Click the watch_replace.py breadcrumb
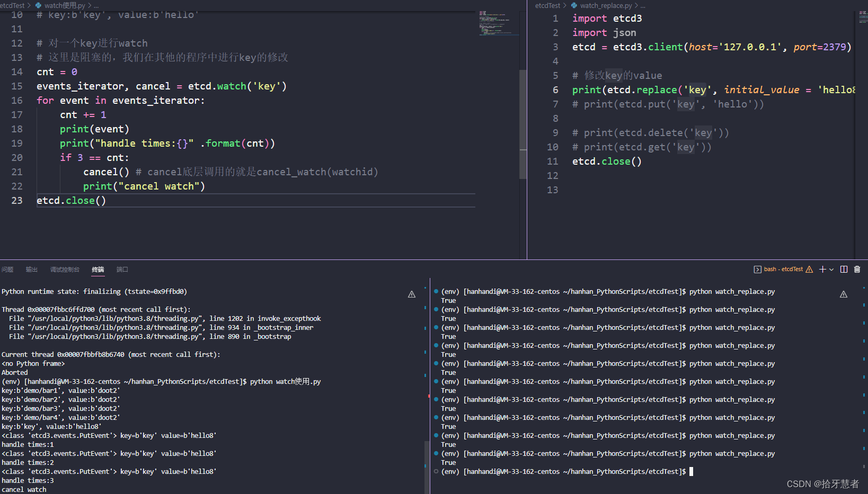The width and height of the screenshot is (868, 494). (x=606, y=5)
